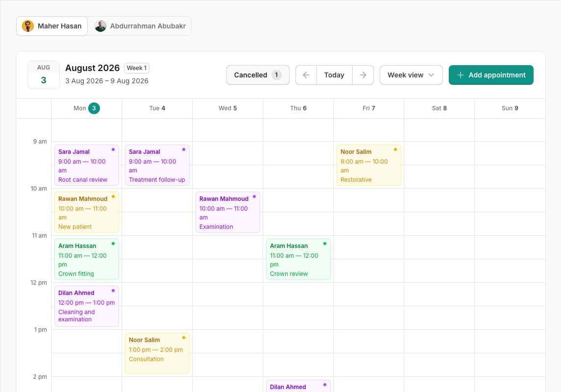
Task: Select the Sun 9 column header
Action: click(510, 108)
